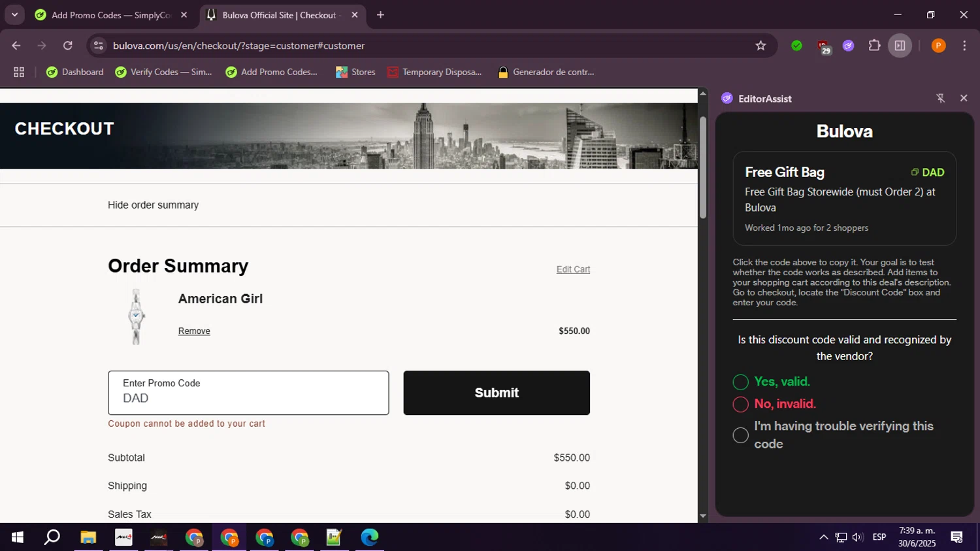Screen dimensions: 980x551
Task: Switch to Bulova Official Site Checkout tab
Action: [x=281, y=15]
